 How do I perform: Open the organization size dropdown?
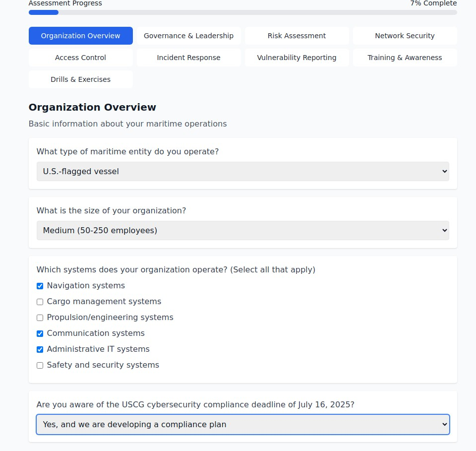(x=242, y=230)
